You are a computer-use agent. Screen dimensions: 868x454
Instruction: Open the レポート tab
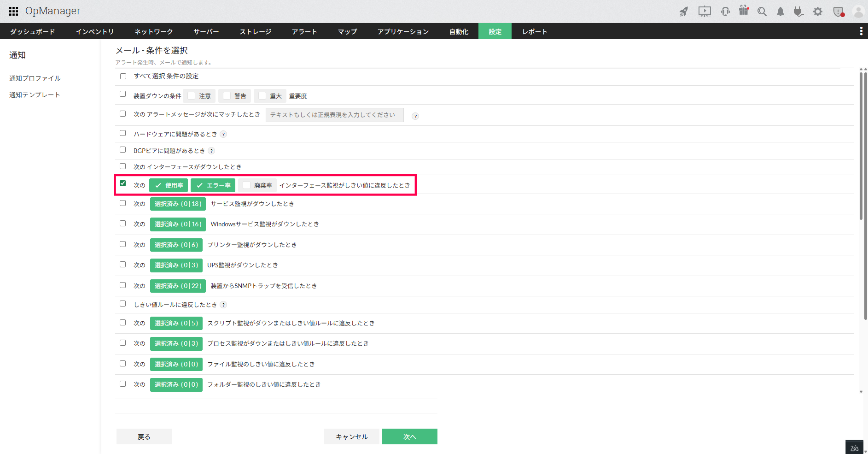point(535,31)
